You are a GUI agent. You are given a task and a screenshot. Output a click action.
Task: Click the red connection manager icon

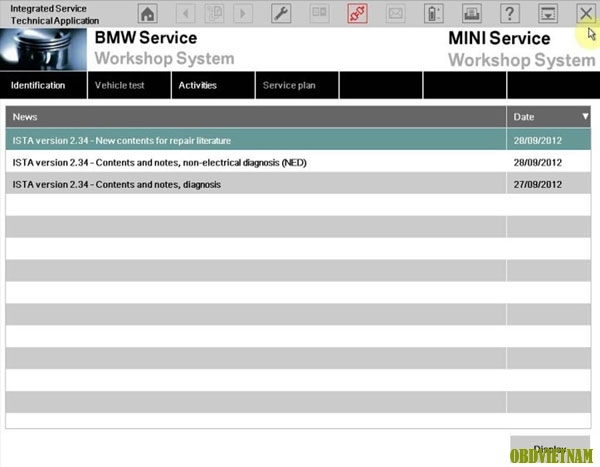tap(357, 14)
